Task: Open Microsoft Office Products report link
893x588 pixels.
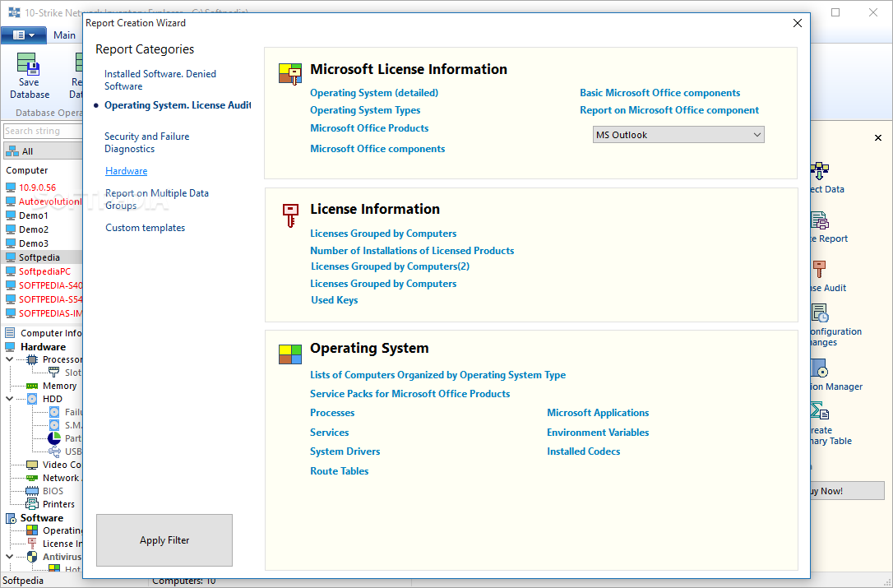Action: (369, 128)
